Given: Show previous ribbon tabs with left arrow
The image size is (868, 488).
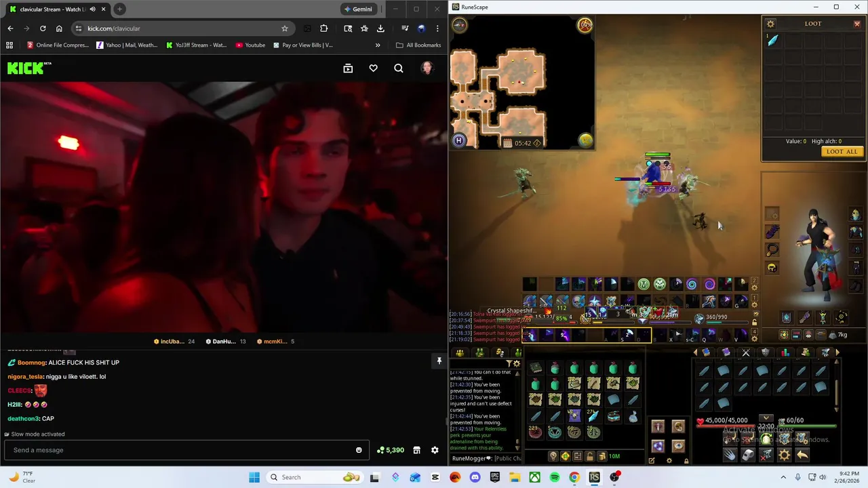Looking at the screenshot, I should point(694,352).
